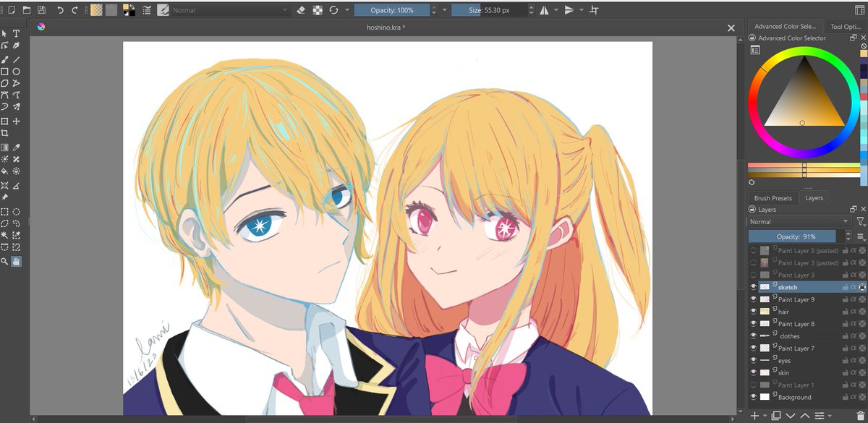Hide the clothes layer
This screenshot has height=423, width=868.
pos(753,336)
